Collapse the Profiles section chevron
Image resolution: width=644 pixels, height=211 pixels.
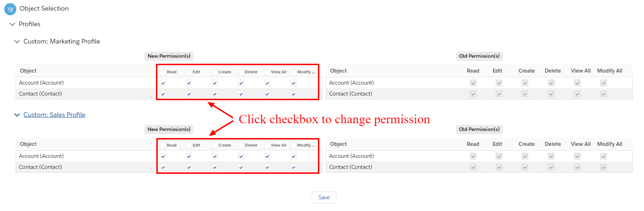pos(12,24)
